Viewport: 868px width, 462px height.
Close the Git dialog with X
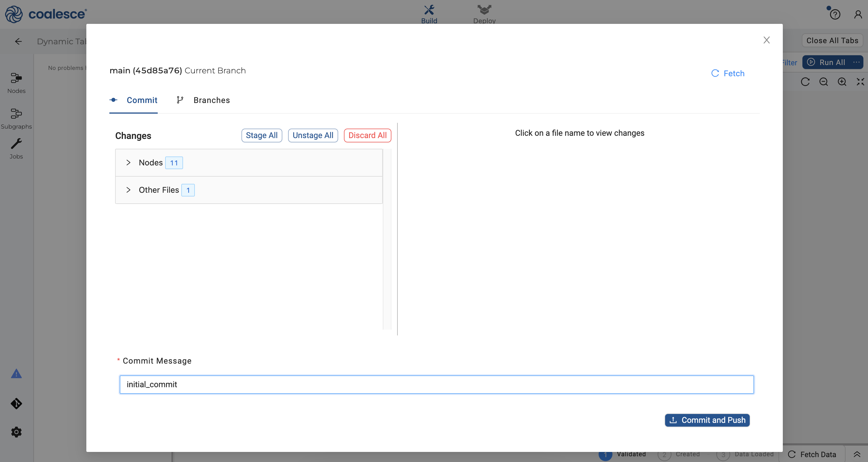766,40
